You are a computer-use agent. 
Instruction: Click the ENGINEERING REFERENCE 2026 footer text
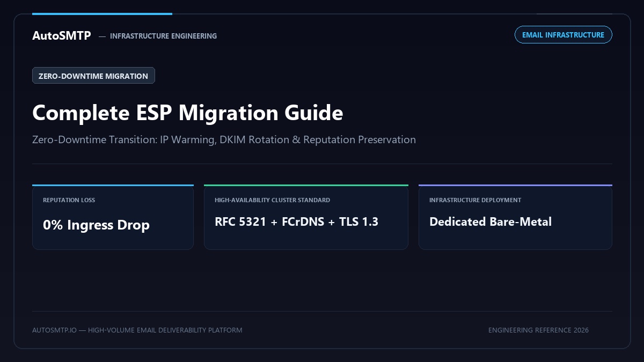tap(538, 330)
